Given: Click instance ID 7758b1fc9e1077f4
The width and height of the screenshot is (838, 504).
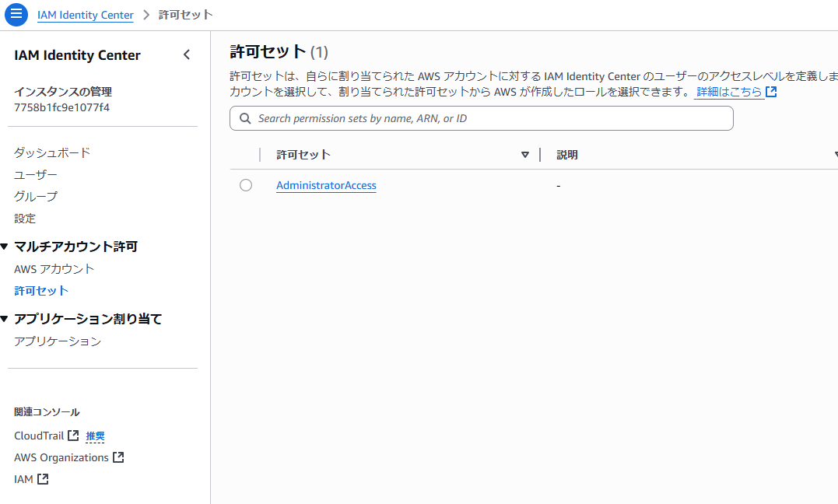Looking at the screenshot, I should [62, 107].
